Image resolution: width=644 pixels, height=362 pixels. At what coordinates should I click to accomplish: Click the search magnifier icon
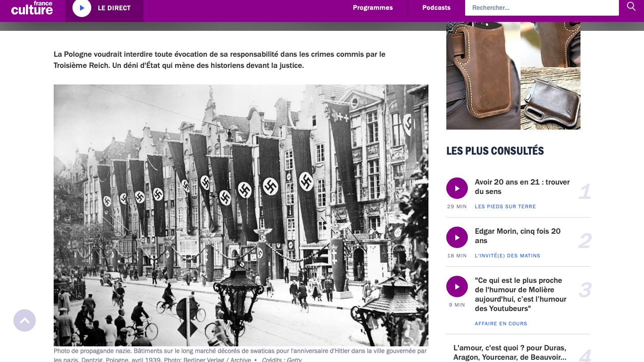point(631,7)
